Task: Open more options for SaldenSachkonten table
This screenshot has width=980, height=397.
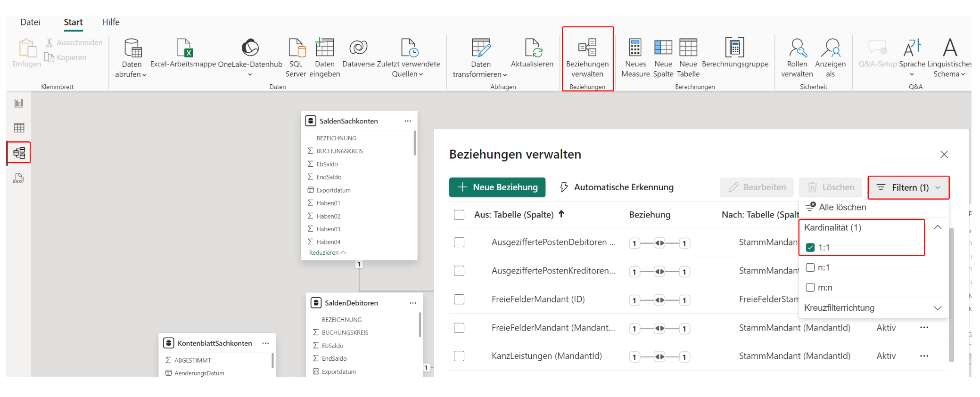Action: 408,121
